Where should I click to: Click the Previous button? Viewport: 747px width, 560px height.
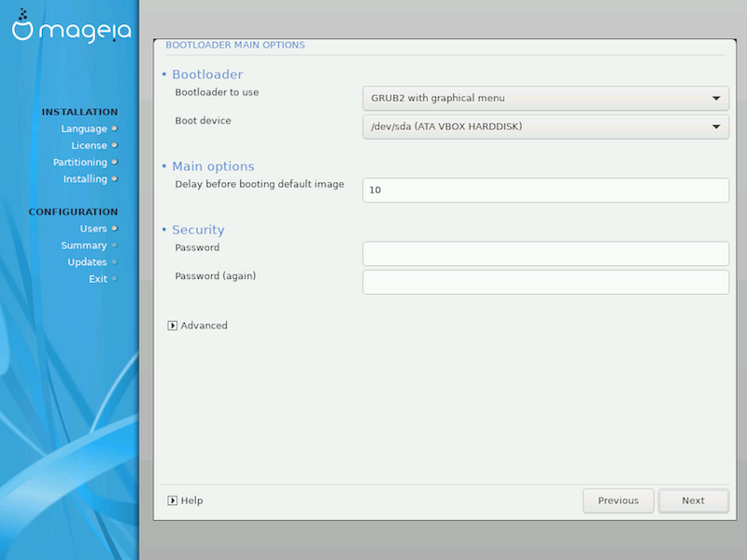pyautogui.click(x=618, y=500)
